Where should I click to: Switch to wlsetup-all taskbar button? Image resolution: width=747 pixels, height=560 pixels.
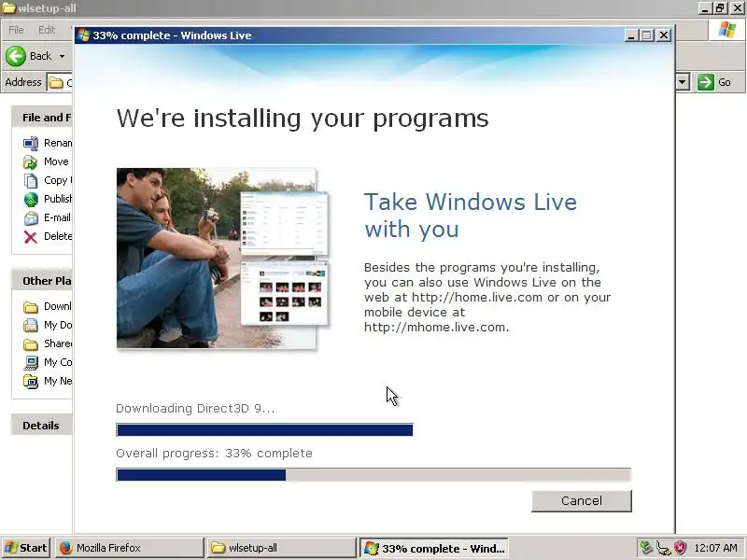281,548
